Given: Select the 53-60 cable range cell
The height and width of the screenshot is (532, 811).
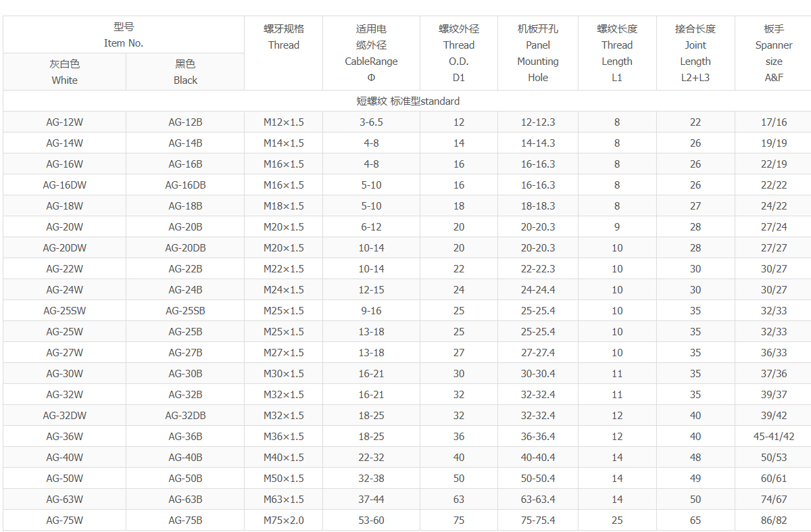Looking at the screenshot, I should tap(371, 521).
